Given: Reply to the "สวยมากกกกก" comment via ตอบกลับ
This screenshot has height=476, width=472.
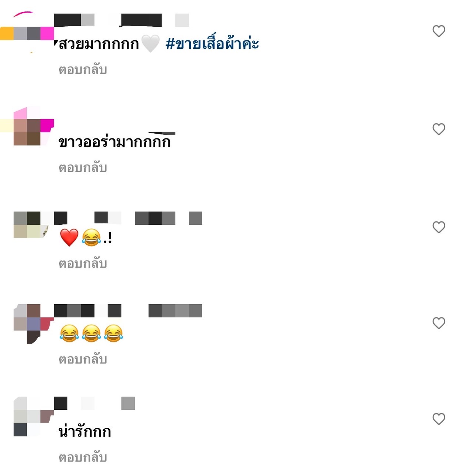Looking at the screenshot, I should click(x=83, y=70).
